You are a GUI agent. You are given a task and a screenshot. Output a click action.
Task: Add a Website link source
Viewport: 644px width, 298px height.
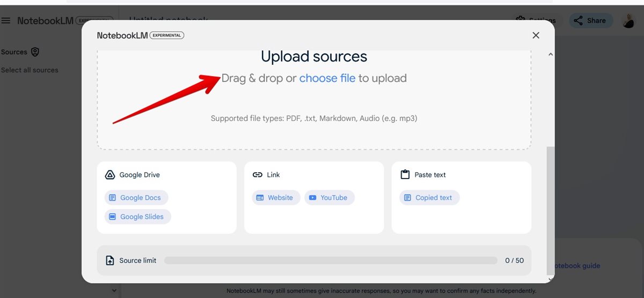276,198
